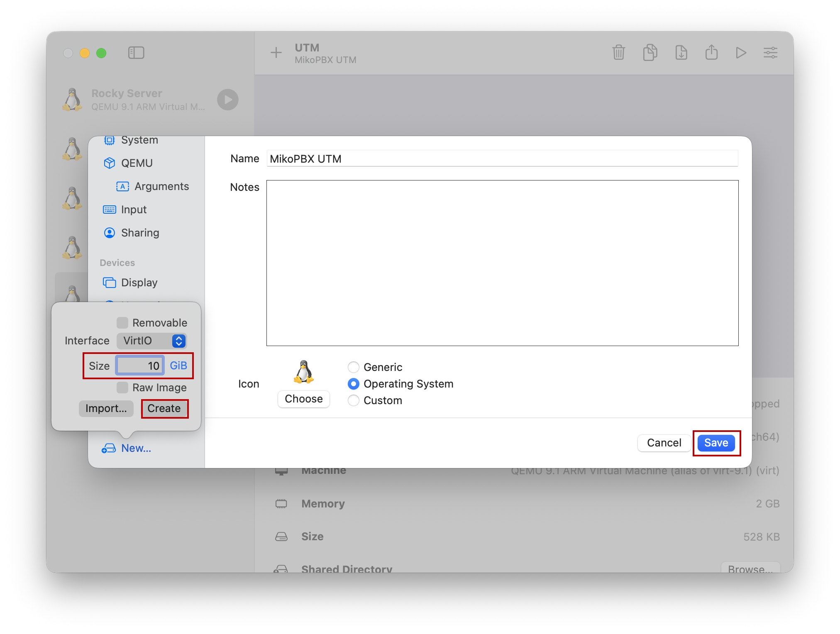Start Rocky Server with its play button
Image resolution: width=840 pixels, height=634 pixels.
[x=227, y=100]
